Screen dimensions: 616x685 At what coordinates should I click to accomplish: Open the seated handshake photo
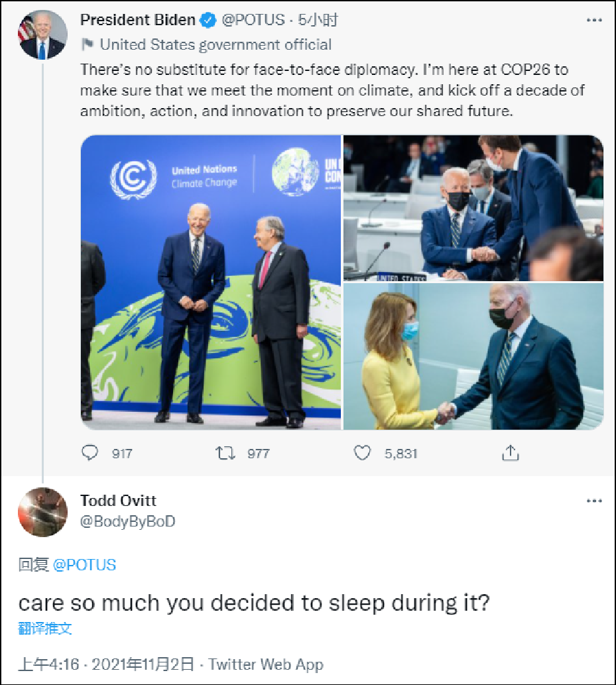click(x=473, y=208)
